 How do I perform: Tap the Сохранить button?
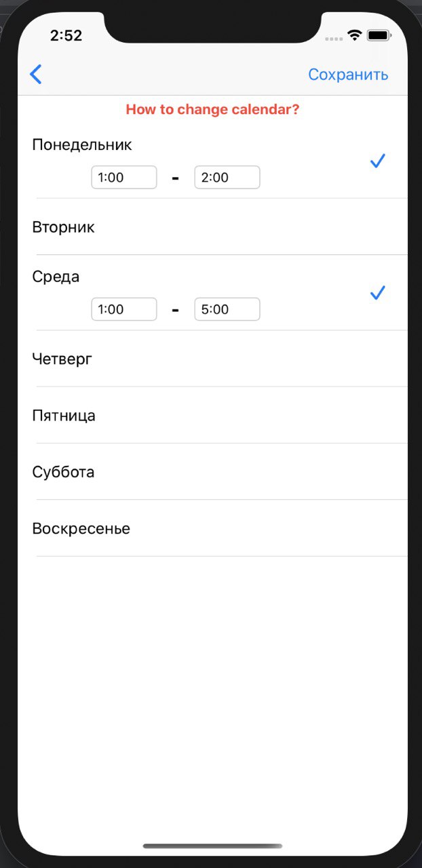[348, 75]
